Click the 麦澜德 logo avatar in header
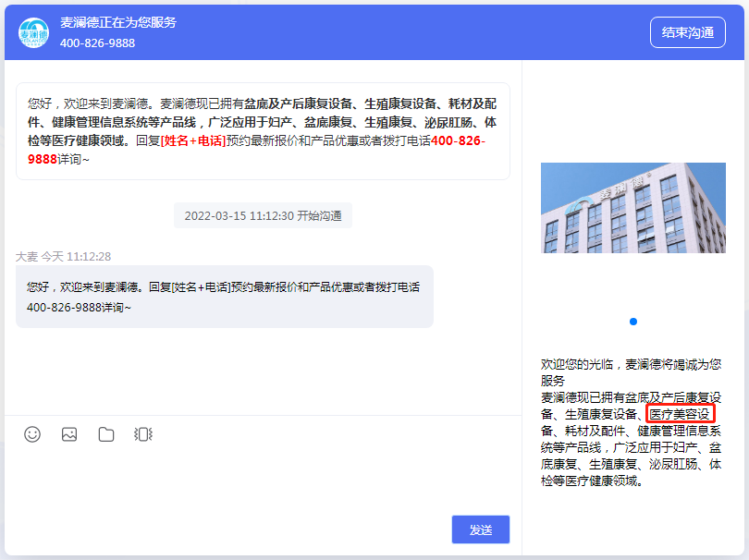The height and width of the screenshot is (560, 749). coord(33,32)
